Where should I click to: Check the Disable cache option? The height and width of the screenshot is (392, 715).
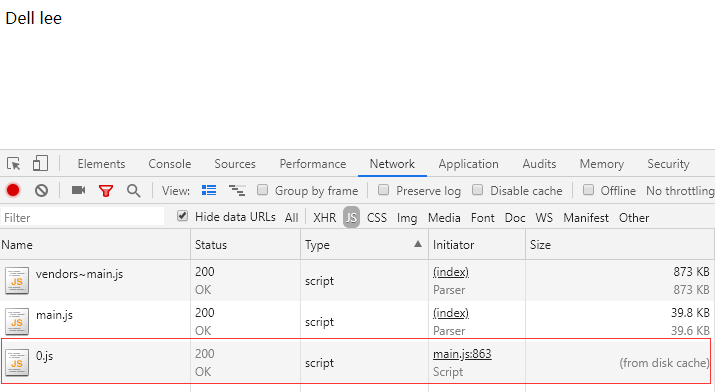[x=477, y=190]
